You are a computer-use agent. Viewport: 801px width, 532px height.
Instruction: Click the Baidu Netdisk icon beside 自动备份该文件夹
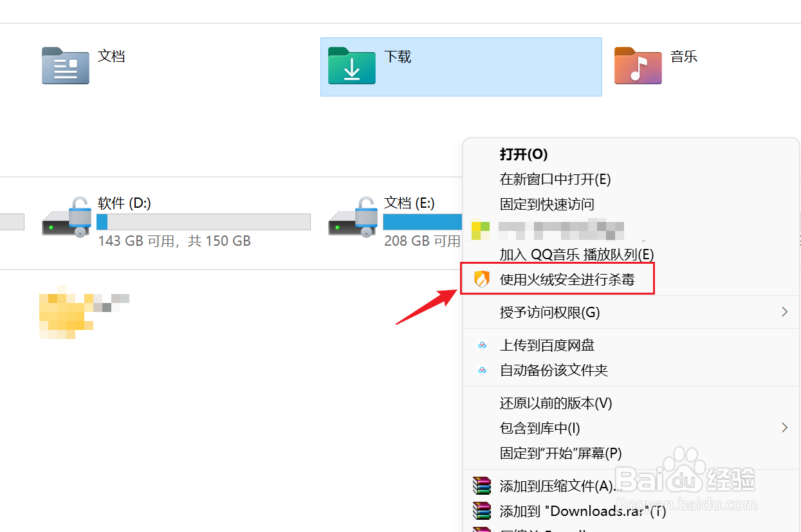click(x=483, y=371)
